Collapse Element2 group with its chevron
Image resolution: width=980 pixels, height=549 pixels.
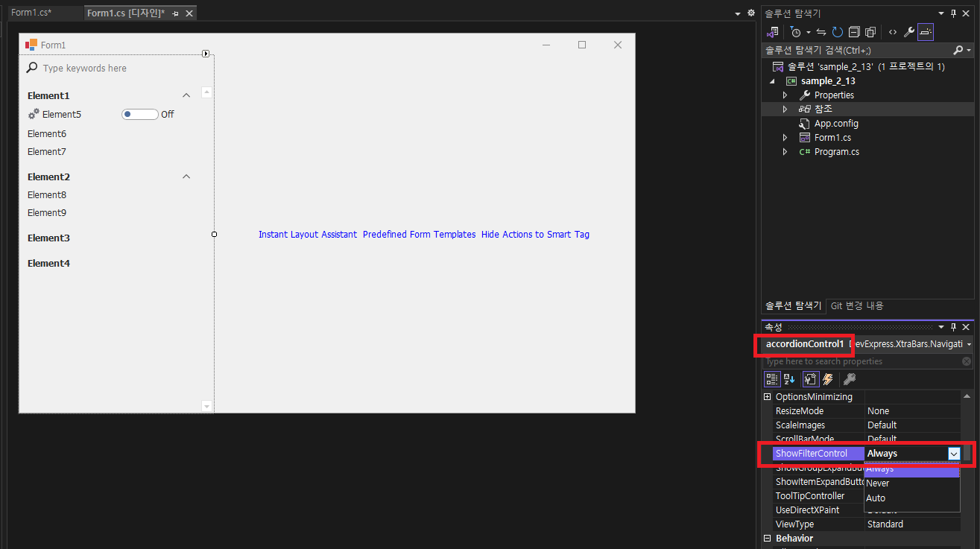187,177
